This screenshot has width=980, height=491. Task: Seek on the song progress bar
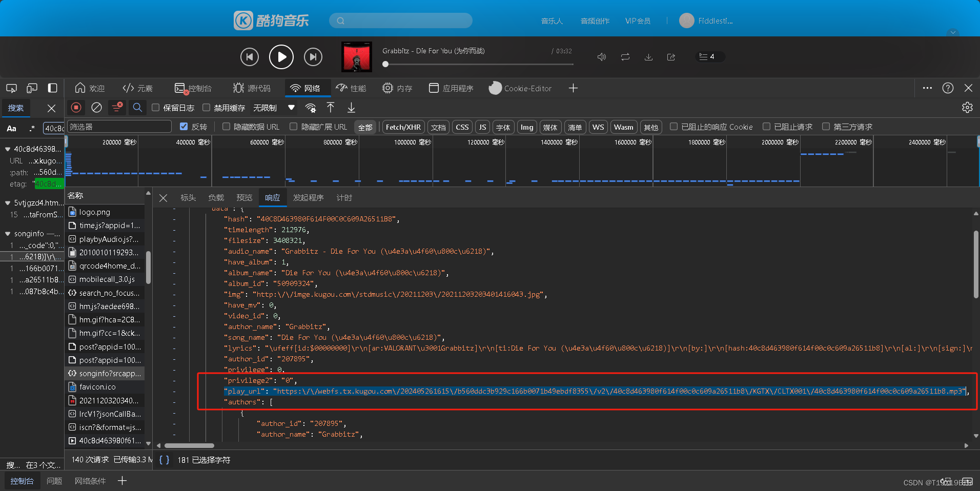click(x=478, y=65)
